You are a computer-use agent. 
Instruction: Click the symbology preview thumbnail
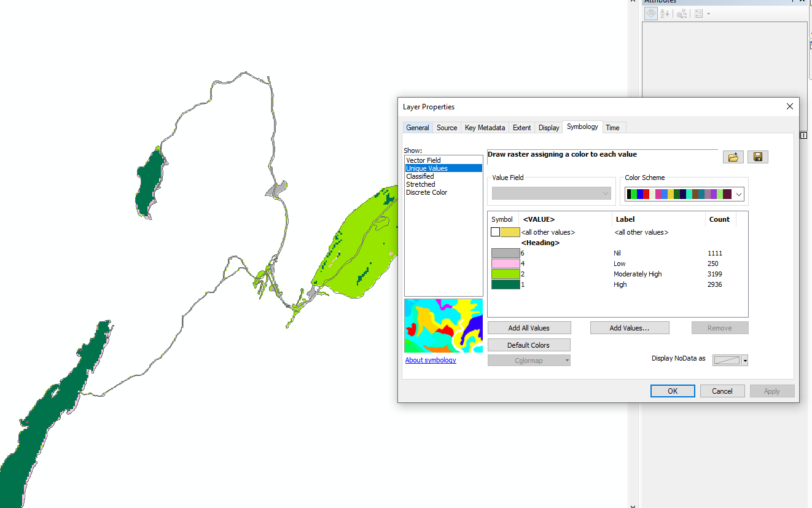(x=443, y=326)
